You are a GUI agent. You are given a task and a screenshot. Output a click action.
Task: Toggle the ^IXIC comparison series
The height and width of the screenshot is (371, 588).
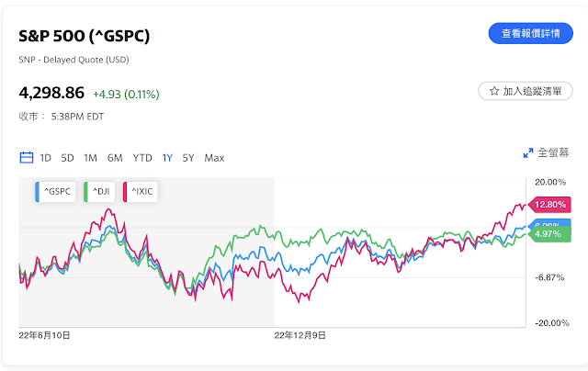pos(141,191)
